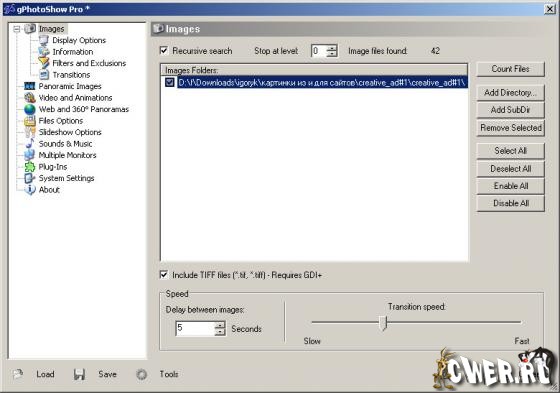560x393 pixels.
Task: Toggle the Recursive search checkbox
Action: pos(164,51)
